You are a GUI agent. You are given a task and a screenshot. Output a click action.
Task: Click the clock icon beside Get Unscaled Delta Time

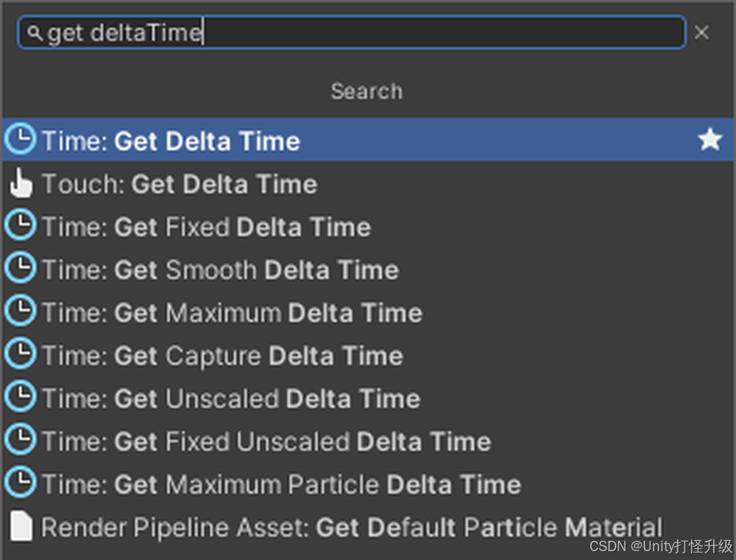pos(20,398)
